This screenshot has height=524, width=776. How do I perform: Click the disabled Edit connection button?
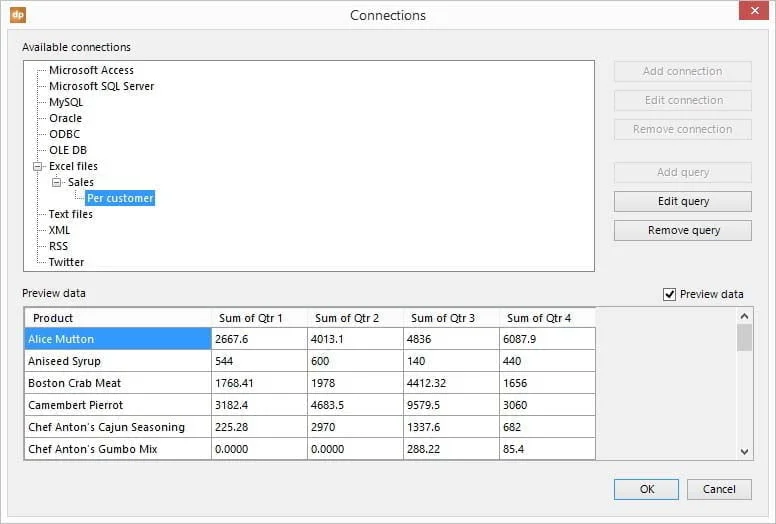pos(683,100)
